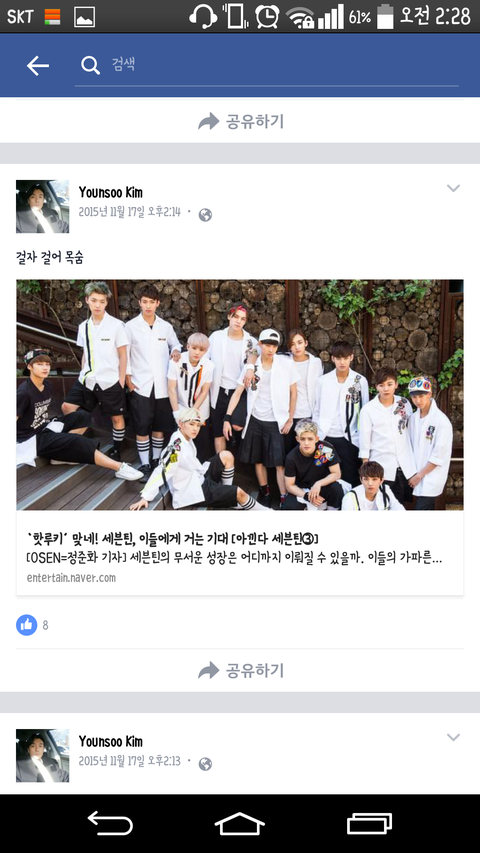The height and width of the screenshot is (853, 480).
Task: Tap Younsoo Kim name on 2:13 post
Action: coord(110,741)
